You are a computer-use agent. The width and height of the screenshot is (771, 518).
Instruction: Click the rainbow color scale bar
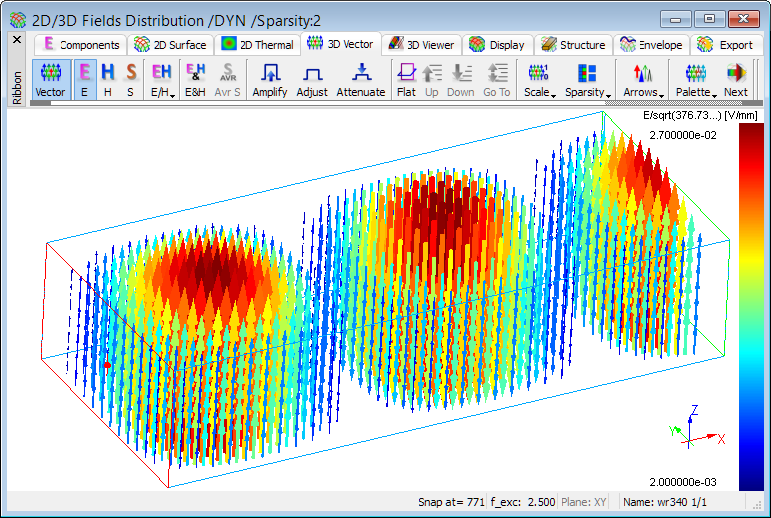[750, 307]
